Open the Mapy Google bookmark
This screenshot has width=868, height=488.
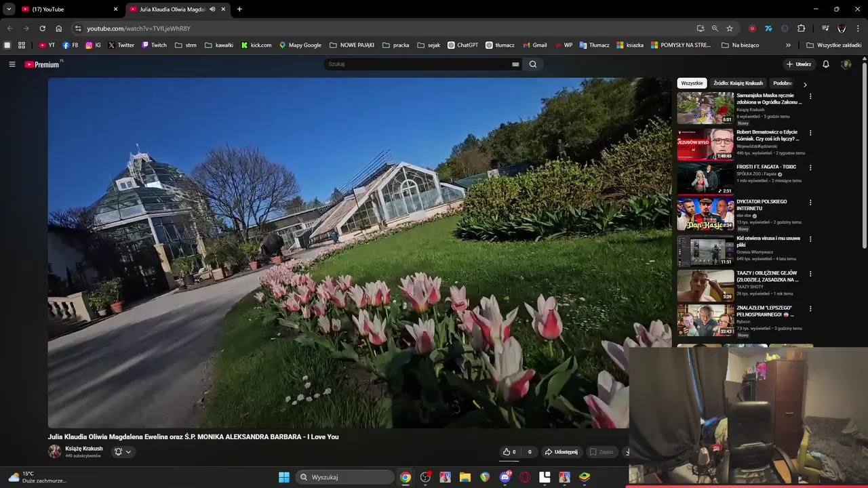300,45
